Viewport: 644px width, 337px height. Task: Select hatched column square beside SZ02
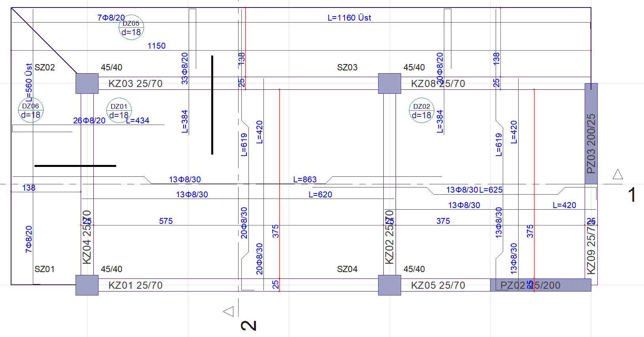coord(87,83)
